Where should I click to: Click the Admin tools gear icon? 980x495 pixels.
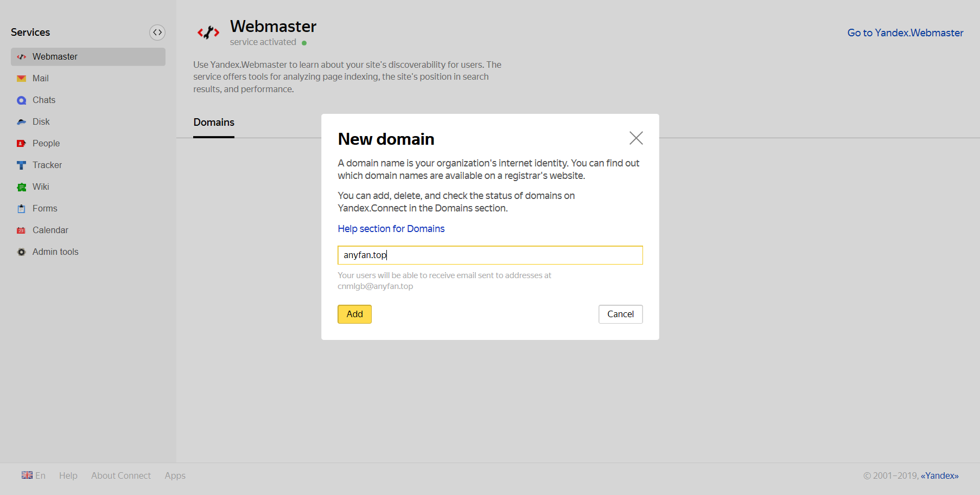(x=22, y=252)
